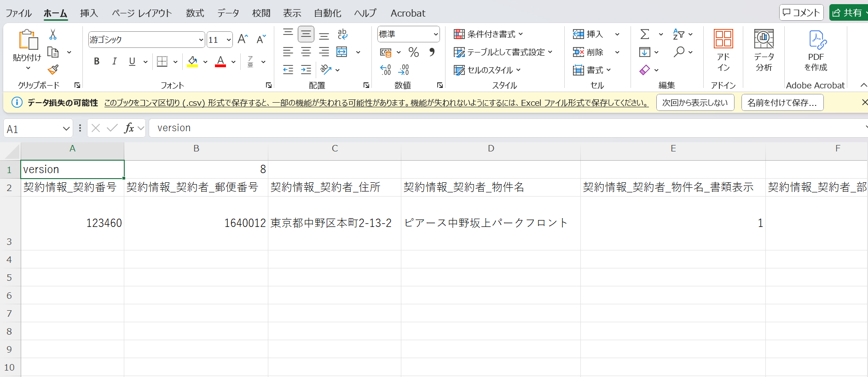The width and height of the screenshot is (868, 377).
Task: Toggle Bold formatting
Action: coord(97,61)
